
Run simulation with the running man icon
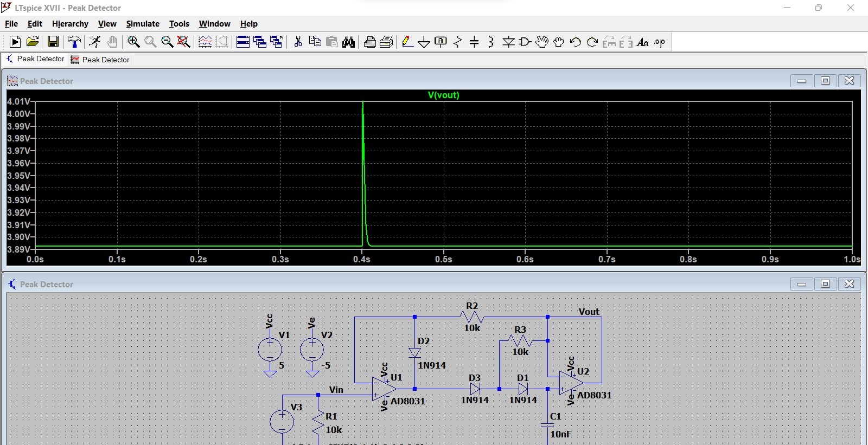(x=95, y=42)
